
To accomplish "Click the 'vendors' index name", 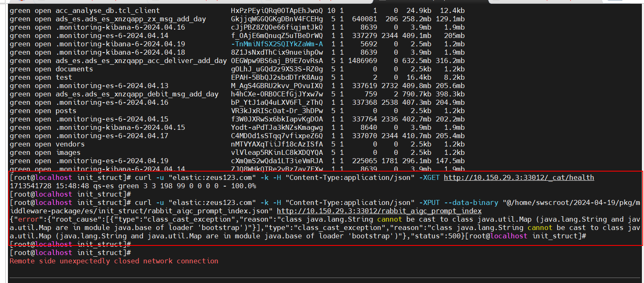I will [70, 144].
